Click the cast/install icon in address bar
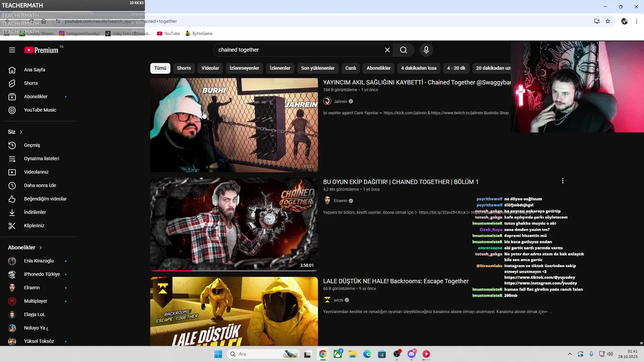644x362 pixels. [x=597, y=21]
